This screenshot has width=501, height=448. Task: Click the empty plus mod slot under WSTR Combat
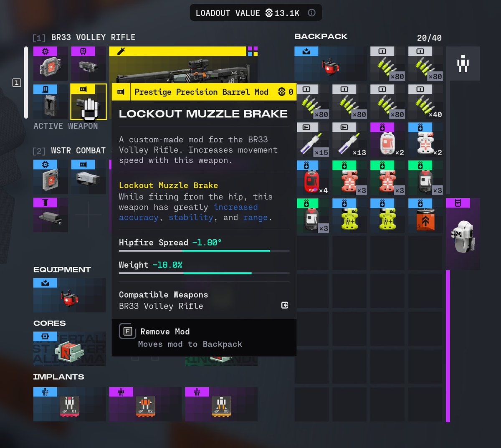[88, 215]
